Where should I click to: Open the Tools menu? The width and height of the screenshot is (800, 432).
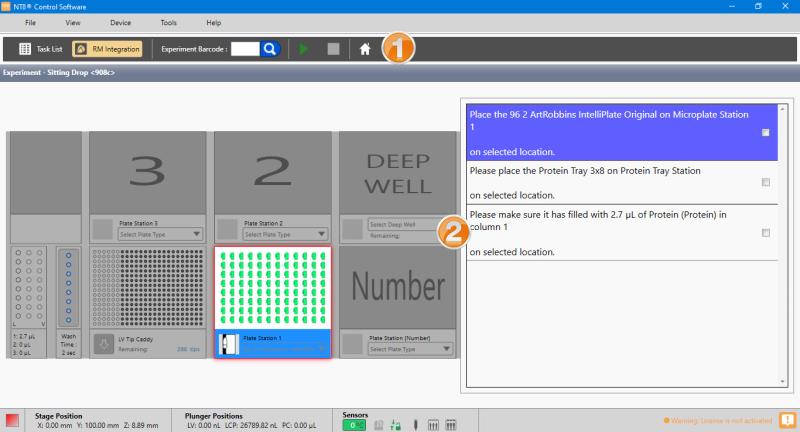coord(169,22)
